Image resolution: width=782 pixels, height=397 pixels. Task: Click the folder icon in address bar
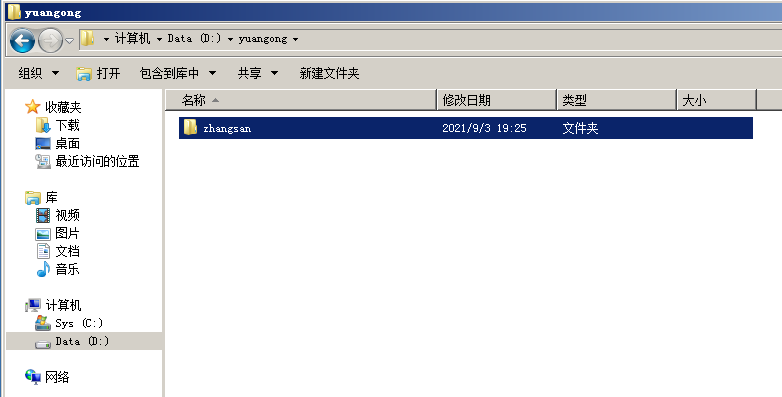click(x=87, y=38)
